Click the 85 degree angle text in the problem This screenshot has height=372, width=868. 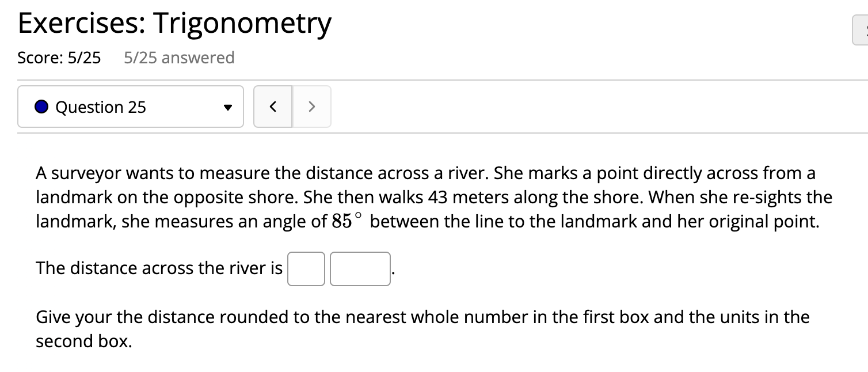click(345, 221)
